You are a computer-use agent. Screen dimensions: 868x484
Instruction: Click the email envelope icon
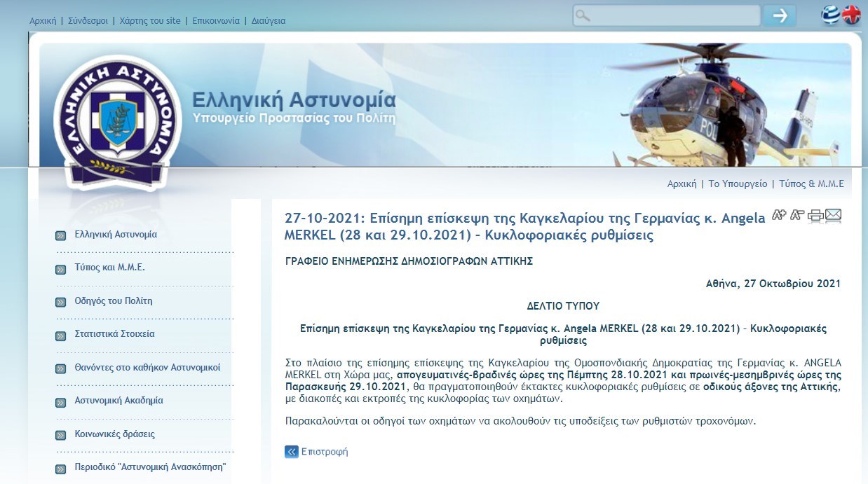[x=833, y=216]
